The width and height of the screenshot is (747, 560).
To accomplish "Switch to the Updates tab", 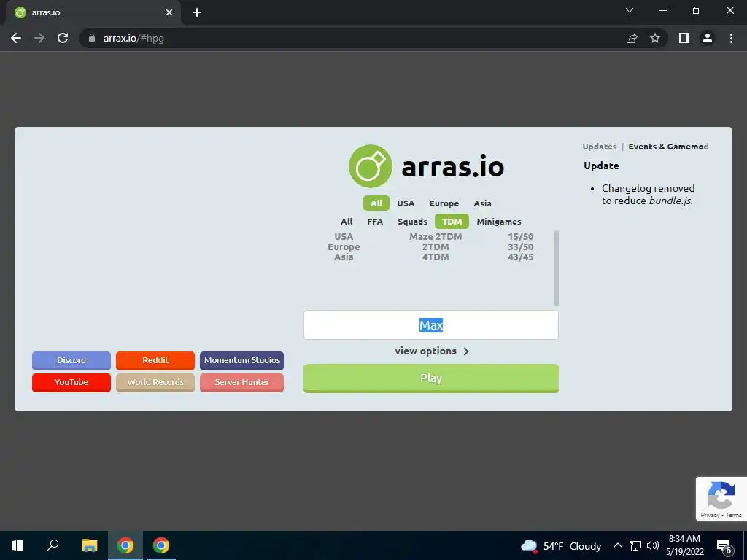I will tap(600, 147).
